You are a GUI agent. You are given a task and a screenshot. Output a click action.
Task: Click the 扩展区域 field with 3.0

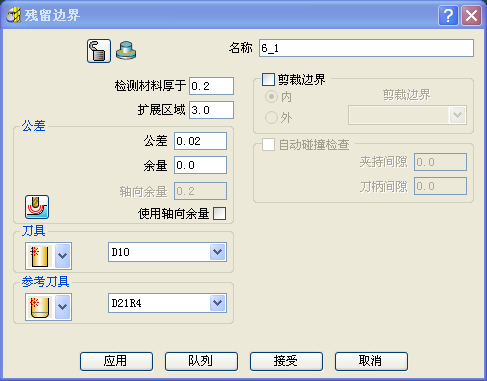[211, 110]
